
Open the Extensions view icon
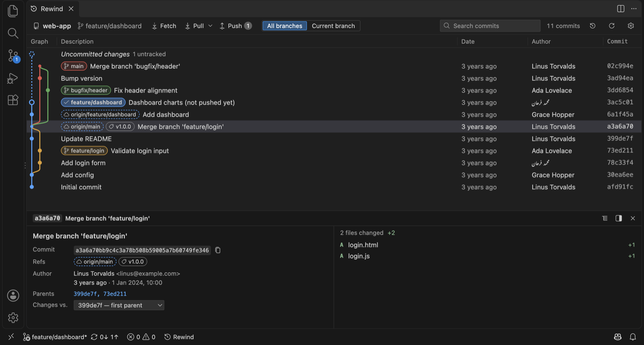pyautogui.click(x=13, y=100)
